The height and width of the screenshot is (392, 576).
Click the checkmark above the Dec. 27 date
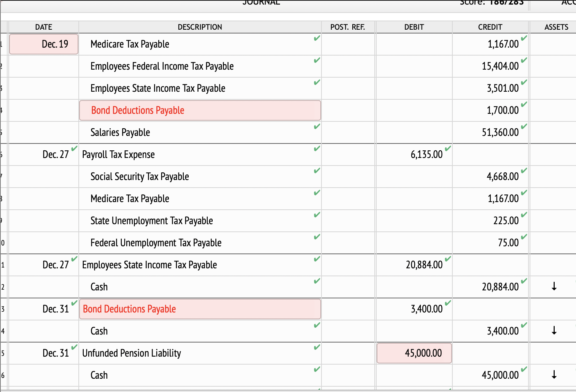coord(75,148)
